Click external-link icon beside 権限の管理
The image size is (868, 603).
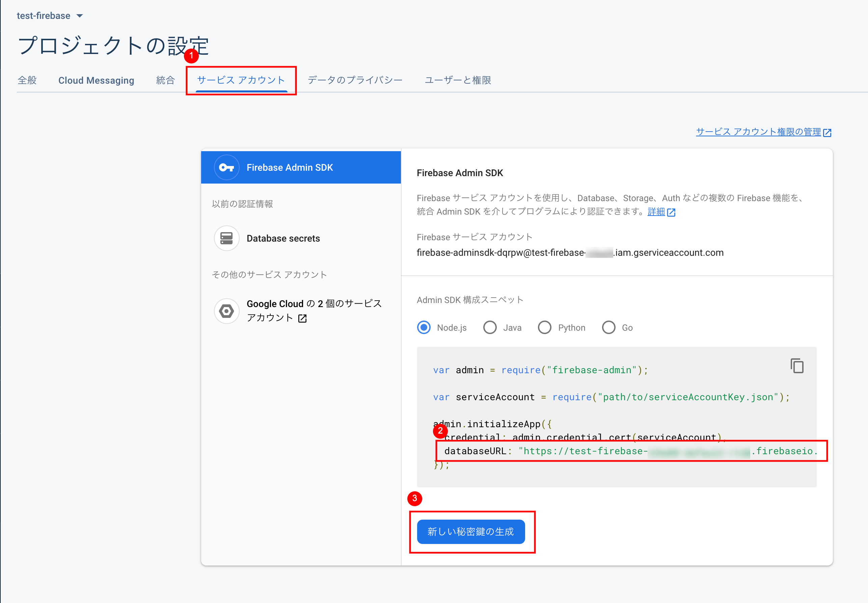[827, 133]
